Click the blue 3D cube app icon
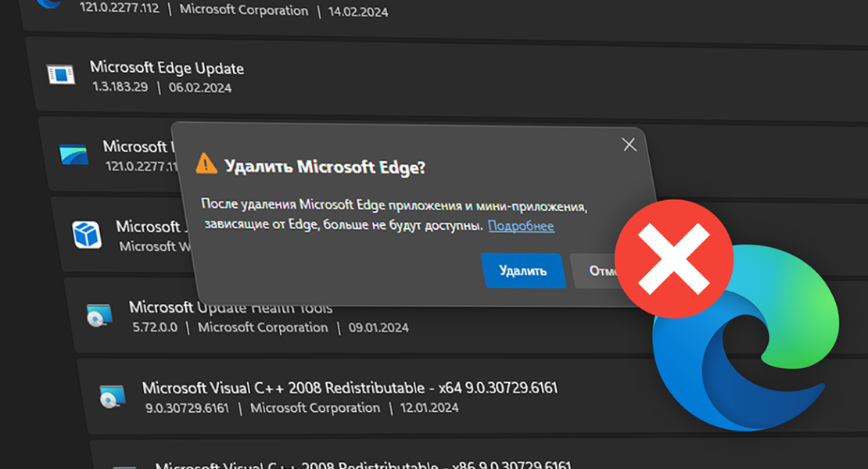The width and height of the screenshot is (868, 469). (87, 234)
